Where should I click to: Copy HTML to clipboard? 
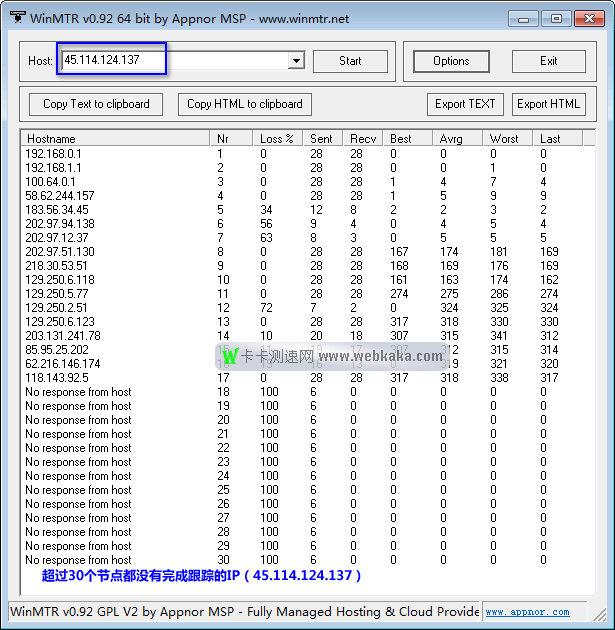pos(245,104)
